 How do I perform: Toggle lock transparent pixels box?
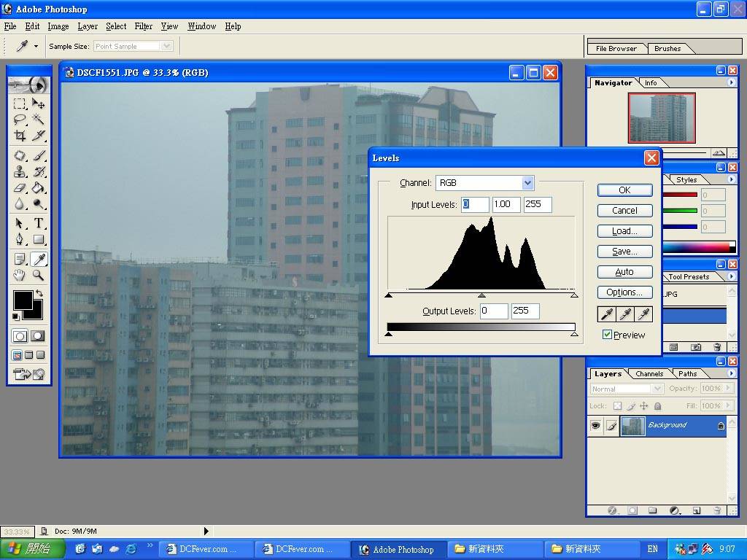(617, 406)
